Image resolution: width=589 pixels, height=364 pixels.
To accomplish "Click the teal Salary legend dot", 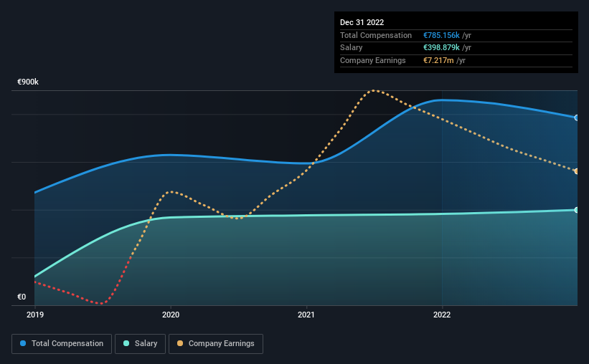I will pyautogui.click(x=126, y=343).
